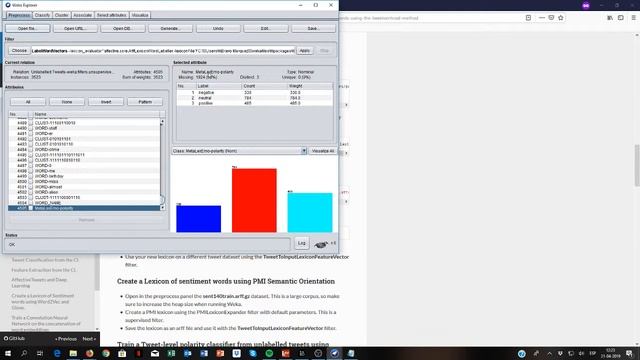Tick checkbox for attribute 4489 CLUST
Screen dimensions: 640x360
coord(31,123)
